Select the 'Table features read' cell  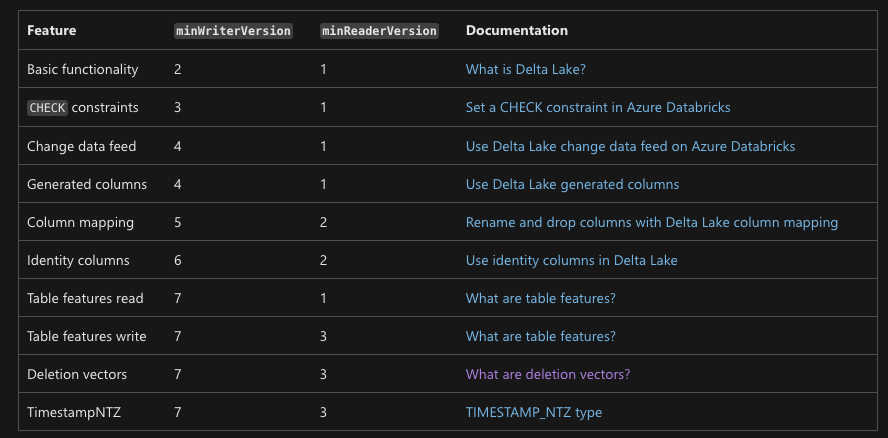tap(85, 298)
